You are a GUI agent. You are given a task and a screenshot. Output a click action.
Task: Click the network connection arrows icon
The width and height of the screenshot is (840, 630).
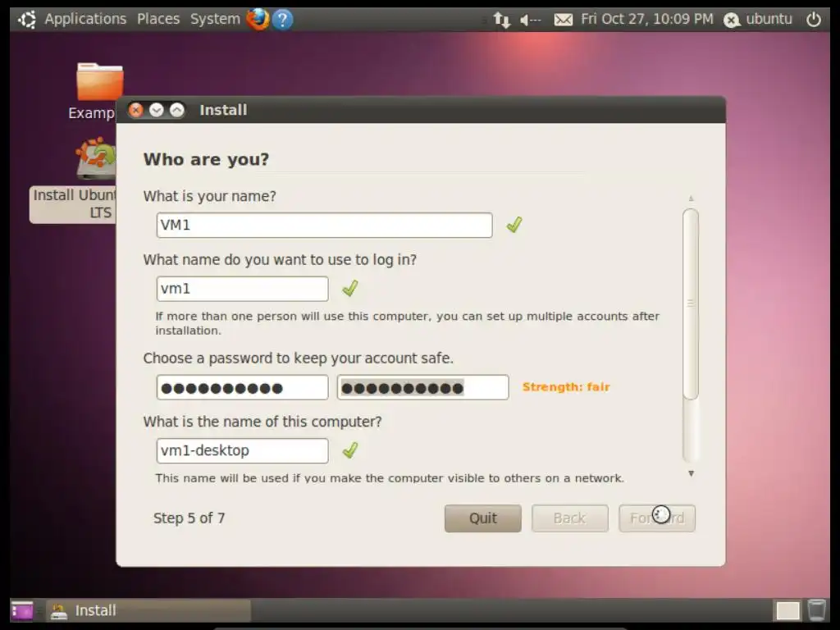pos(502,20)
